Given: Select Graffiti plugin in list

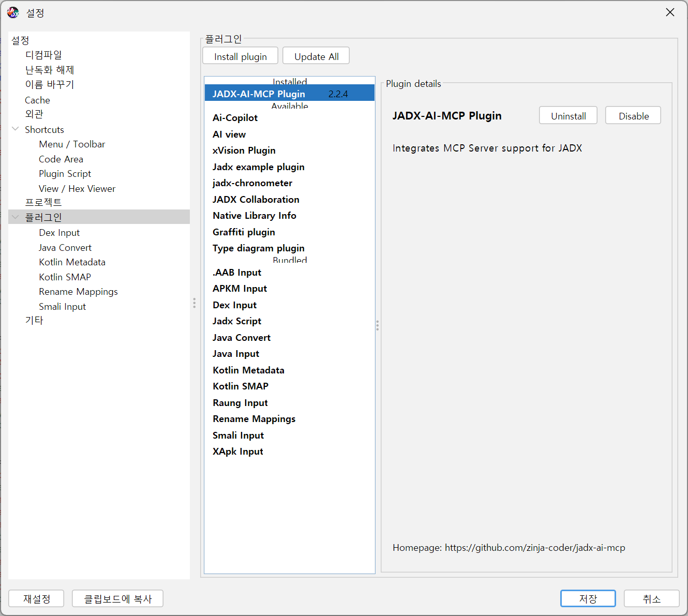Looking at the screenshot, I should [x=289, y=232].
